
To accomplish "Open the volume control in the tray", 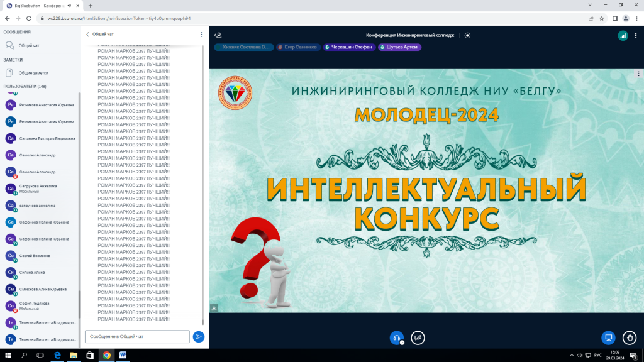I will click(579, 356).
